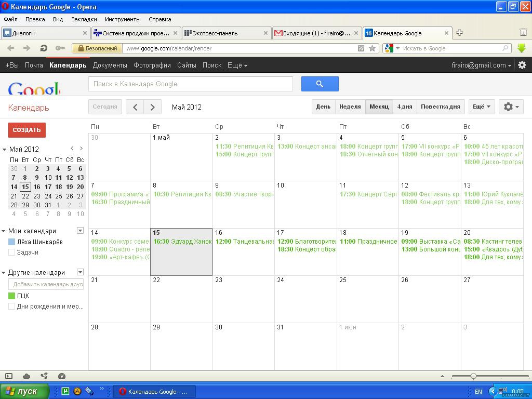Open calendar settings gear dropdown
This screenshot has width=532, height=399.
[x=511, y=107]
